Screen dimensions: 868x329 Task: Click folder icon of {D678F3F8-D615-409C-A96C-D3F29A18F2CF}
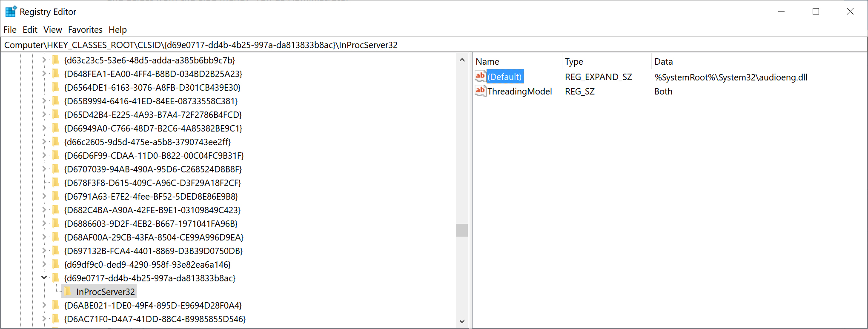[x=55, y=183]
